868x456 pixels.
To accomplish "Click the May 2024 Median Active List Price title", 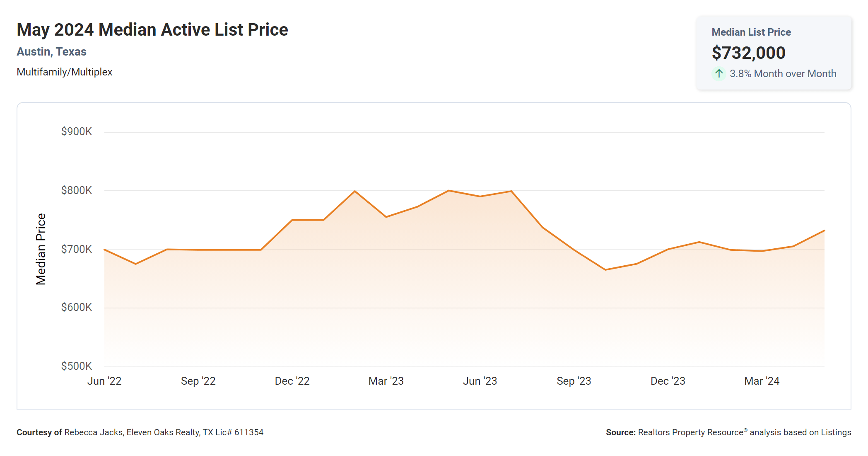I will 152,30.
